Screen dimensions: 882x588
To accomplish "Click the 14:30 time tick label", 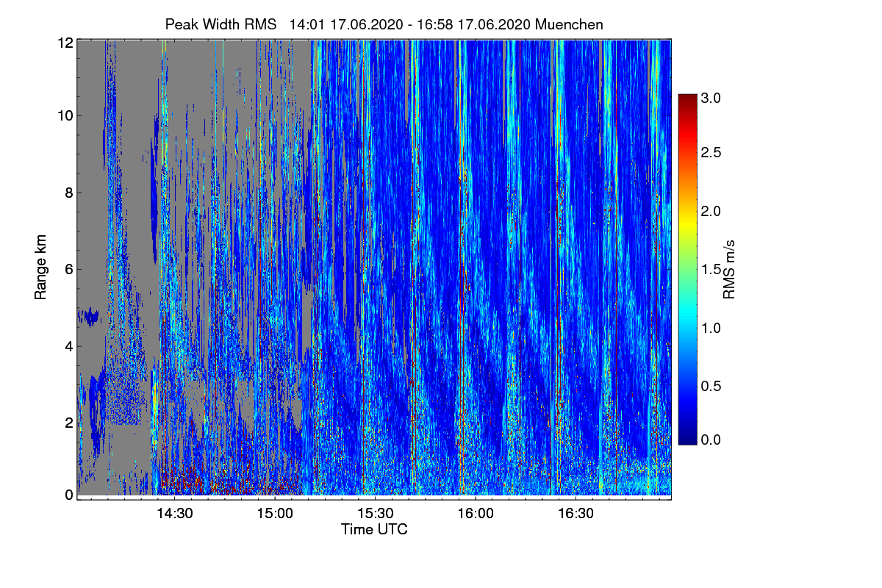I will (x=175, y=514).
